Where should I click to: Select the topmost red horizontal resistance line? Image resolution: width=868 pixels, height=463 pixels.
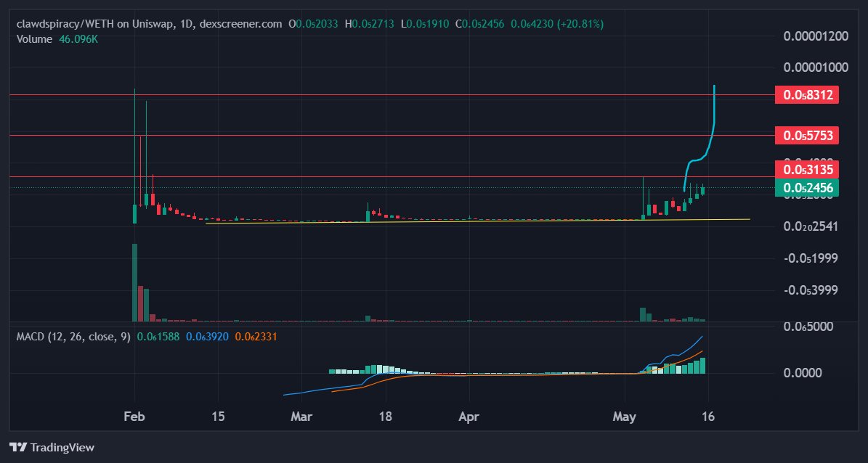click(392, 94)
